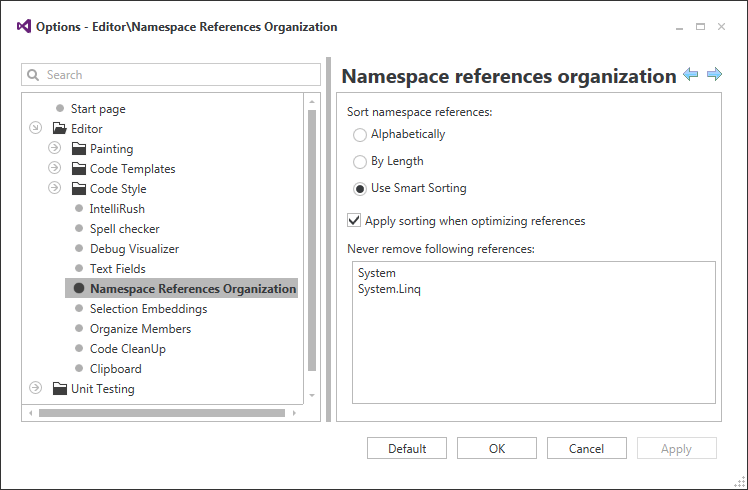748x490 pixels.
Task: Open the IntelliRush options page
Action: pyautogui.click(x=117, y=209)
